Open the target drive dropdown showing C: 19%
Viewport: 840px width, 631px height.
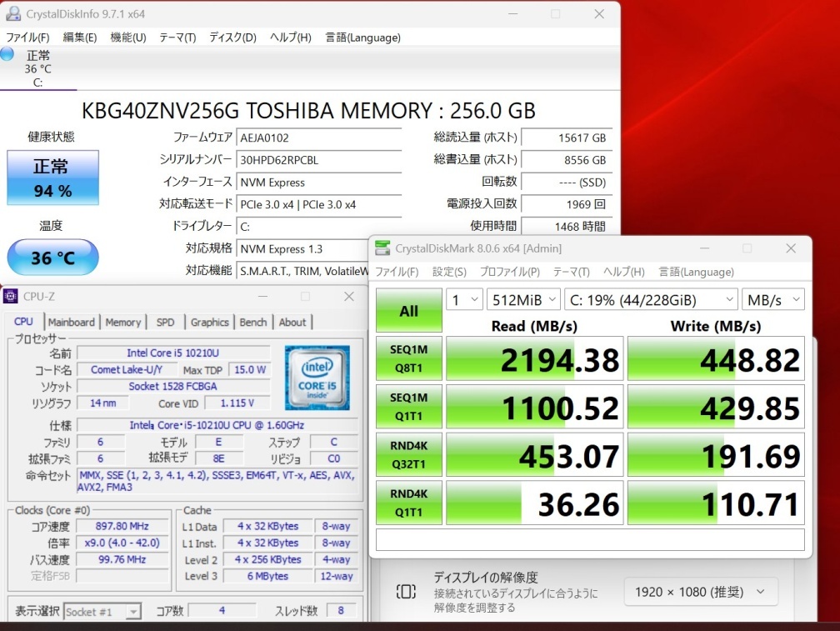[651, 298]
